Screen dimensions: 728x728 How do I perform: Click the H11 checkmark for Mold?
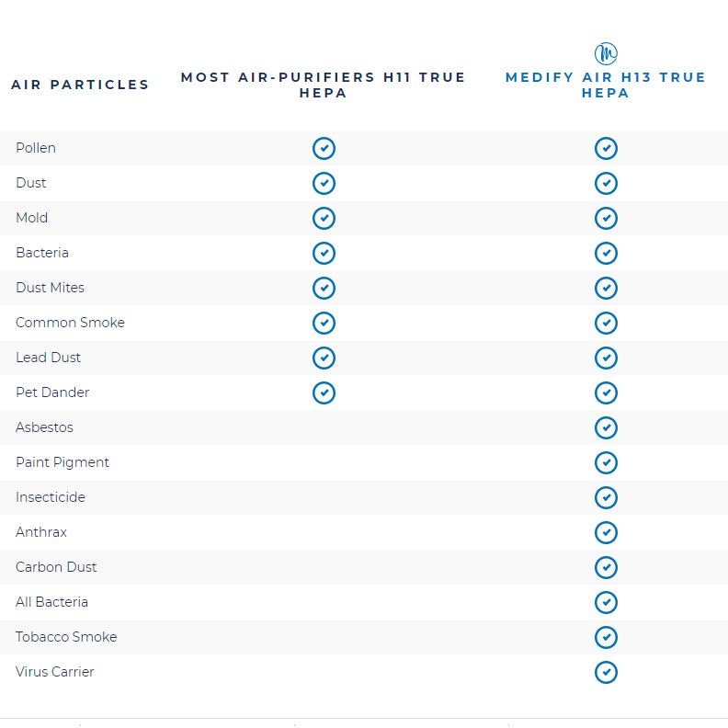324,219
